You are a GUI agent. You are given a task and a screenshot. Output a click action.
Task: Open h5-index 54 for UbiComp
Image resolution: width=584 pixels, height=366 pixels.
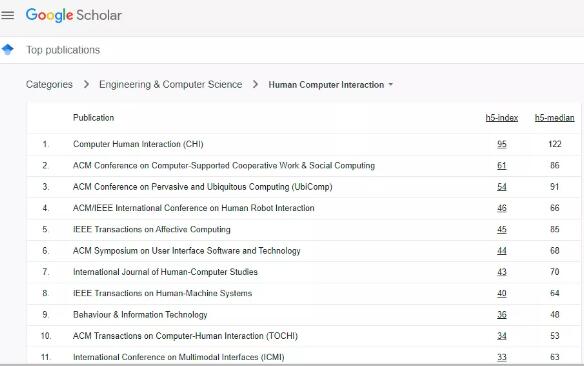pos(502,187)
